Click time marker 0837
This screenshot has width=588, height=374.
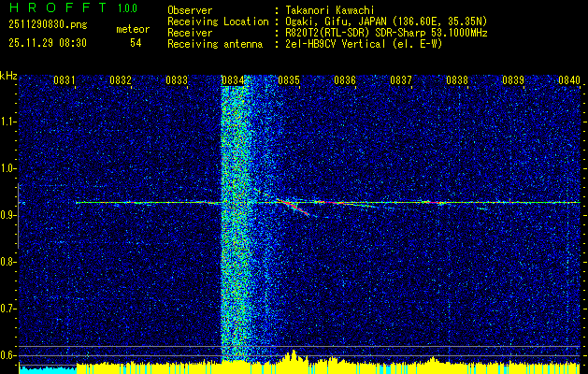[401, 79]
